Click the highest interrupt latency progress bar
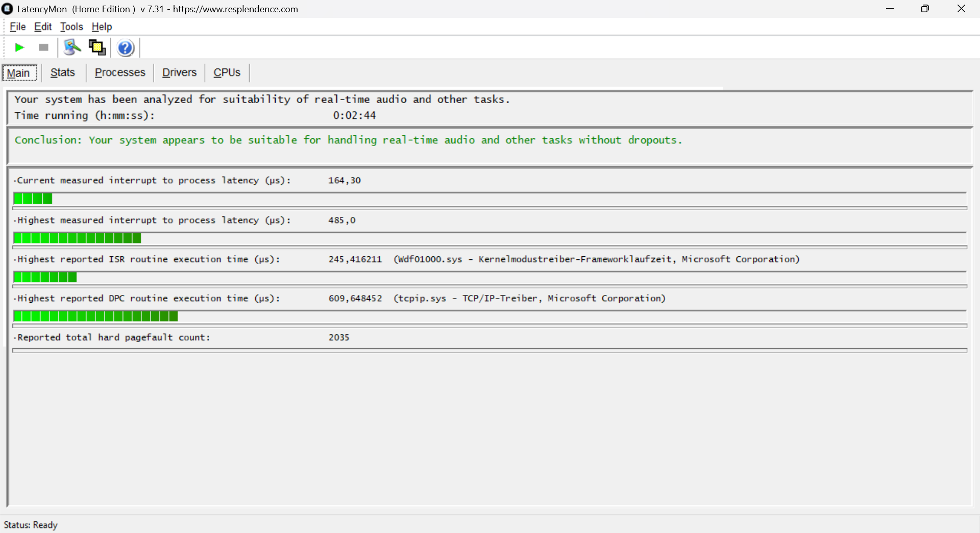This screenshot has width=980, height=533. pyautogui.click(x=489, y=238)
